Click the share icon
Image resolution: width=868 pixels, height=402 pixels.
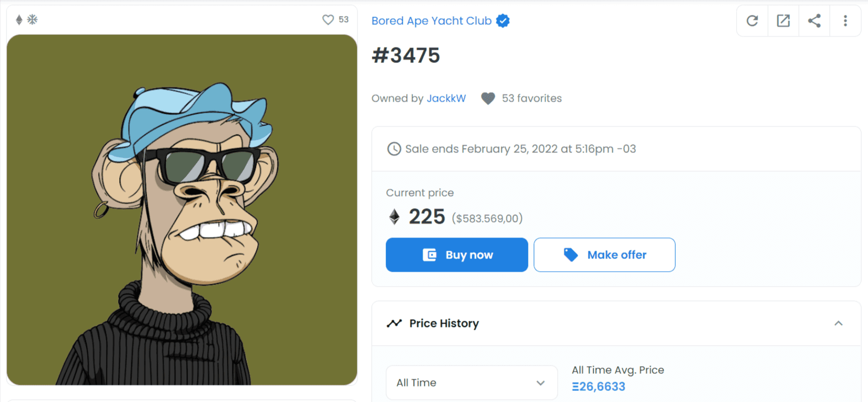pos(814,20)
